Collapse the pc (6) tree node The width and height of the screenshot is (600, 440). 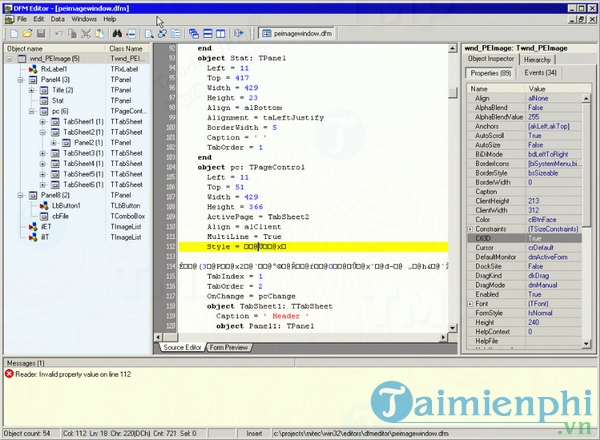(31, 111)
